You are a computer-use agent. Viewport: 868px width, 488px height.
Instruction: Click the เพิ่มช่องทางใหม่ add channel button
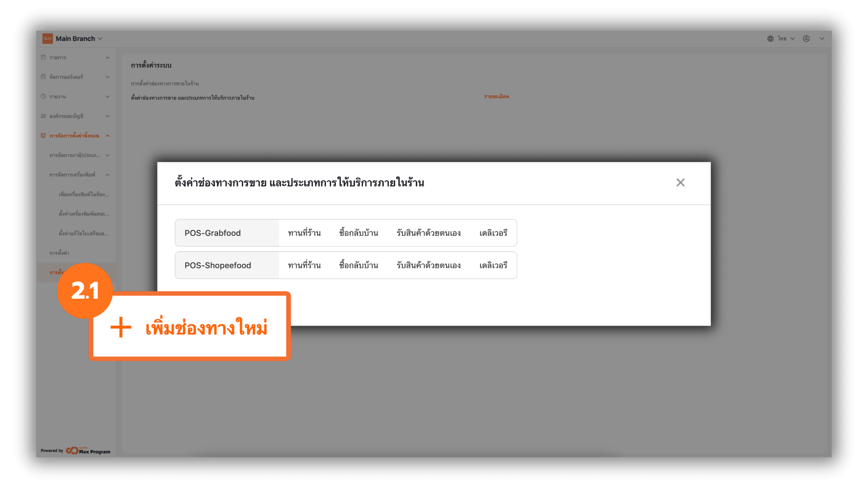tap(190, 327)
